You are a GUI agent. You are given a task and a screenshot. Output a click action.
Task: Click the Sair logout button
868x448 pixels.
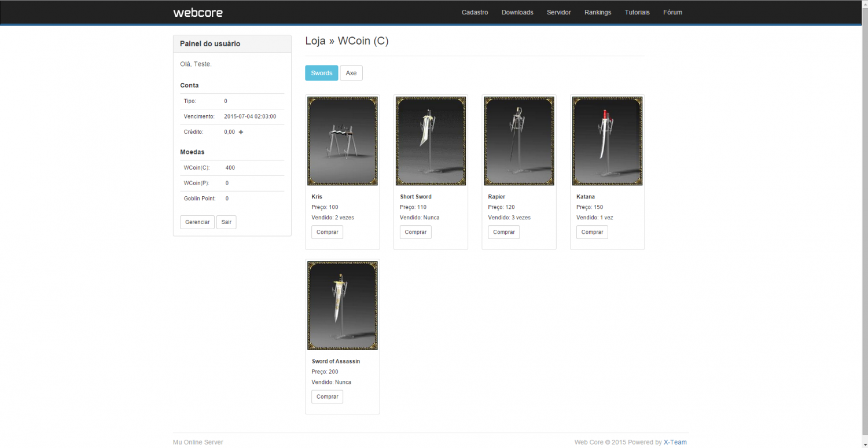226,222
